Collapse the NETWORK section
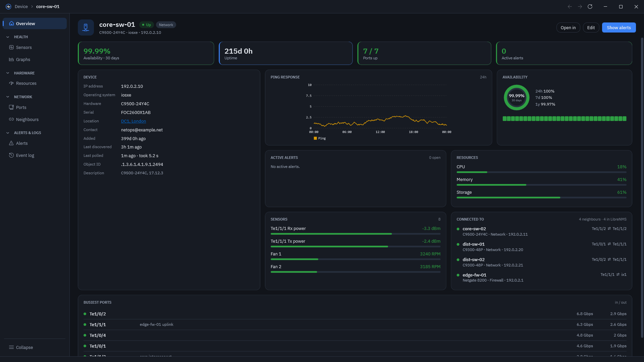The image size is (644, 362). pyautogui.click(x=8, y=97)
